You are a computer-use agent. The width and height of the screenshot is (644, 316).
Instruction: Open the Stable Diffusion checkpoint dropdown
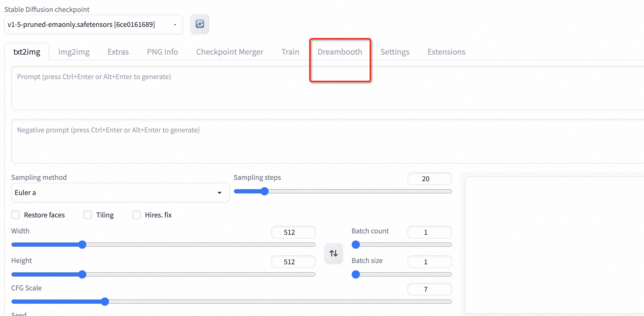tap(93, 24)
